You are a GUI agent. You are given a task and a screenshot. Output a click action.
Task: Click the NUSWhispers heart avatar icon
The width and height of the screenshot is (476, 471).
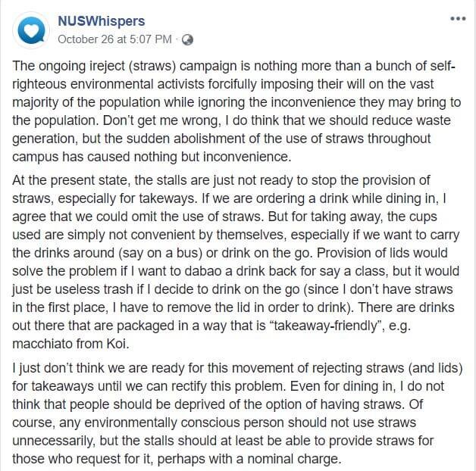[31, 30]
